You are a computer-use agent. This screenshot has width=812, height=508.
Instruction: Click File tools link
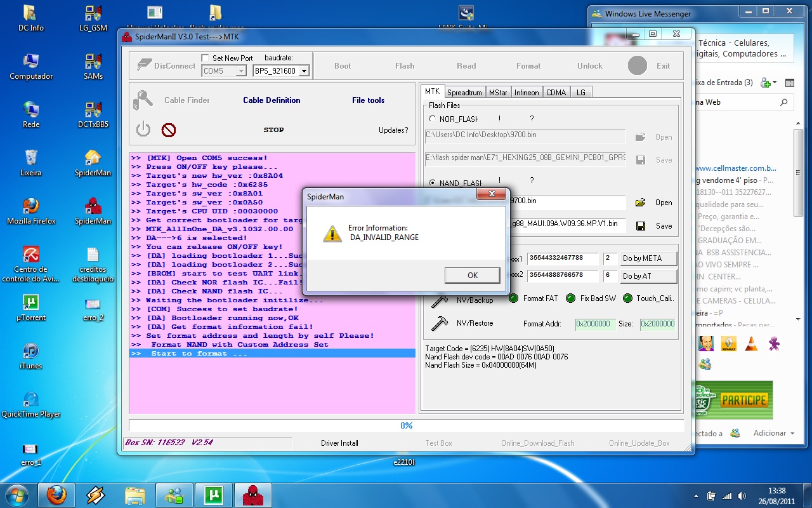(368, 100)
